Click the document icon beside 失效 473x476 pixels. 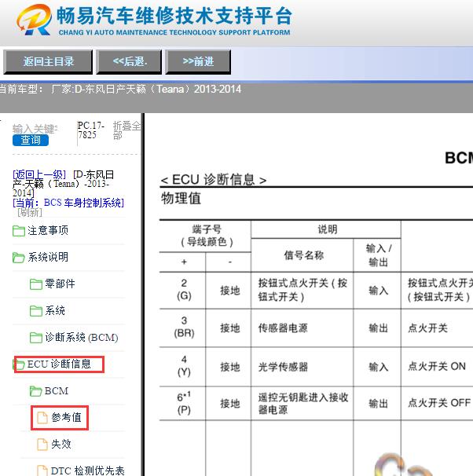42,445
